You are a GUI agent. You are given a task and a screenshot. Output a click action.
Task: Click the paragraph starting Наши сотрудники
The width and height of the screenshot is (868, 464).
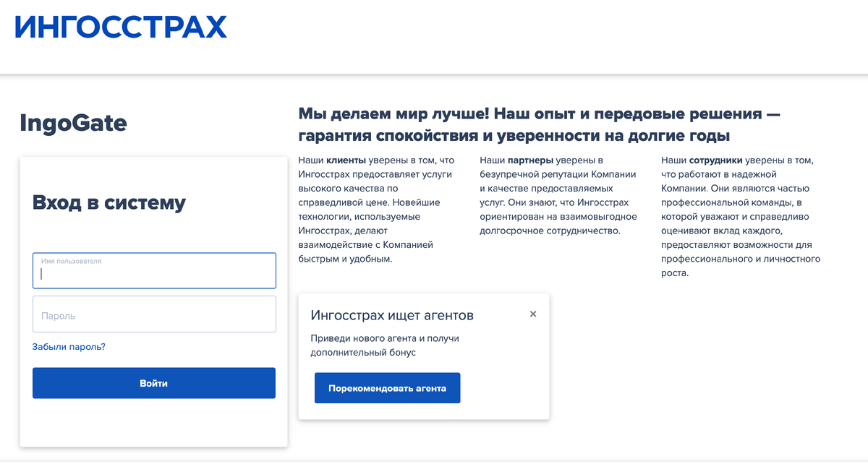[741, 217]
